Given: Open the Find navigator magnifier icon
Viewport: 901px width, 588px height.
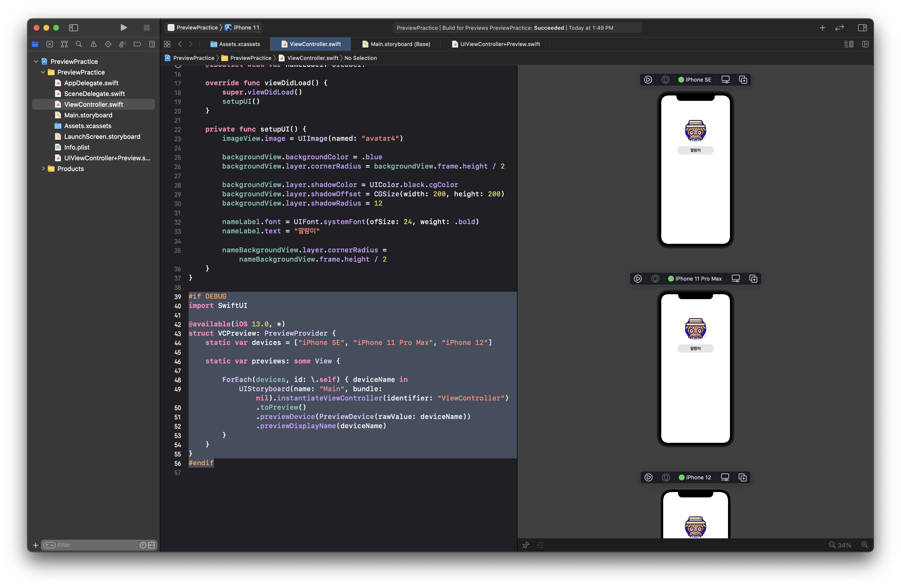Looking at the screenshot, I should pos(79,44).
